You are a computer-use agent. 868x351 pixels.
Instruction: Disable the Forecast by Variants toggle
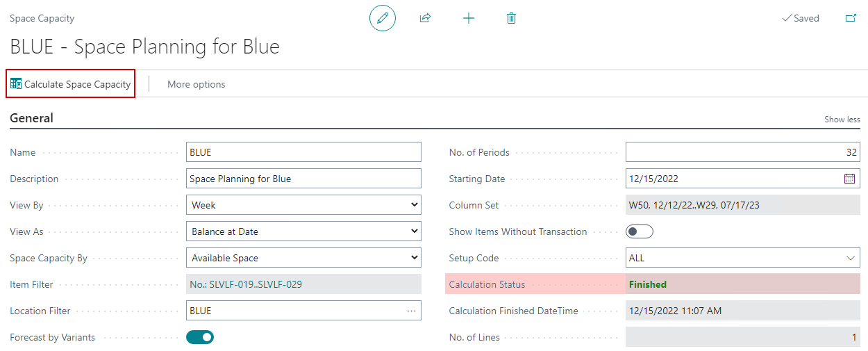click(x=200, y=337)
